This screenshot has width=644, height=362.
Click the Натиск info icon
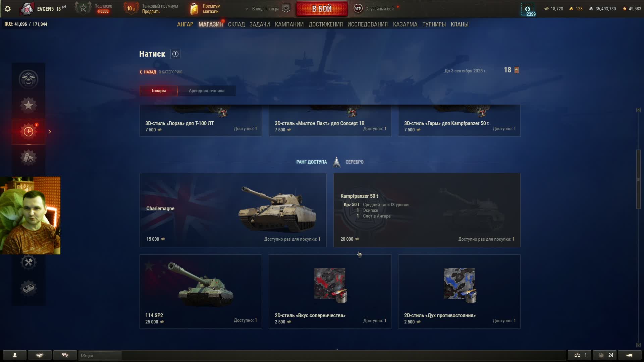pyautogui.click(x=175, y=54)
